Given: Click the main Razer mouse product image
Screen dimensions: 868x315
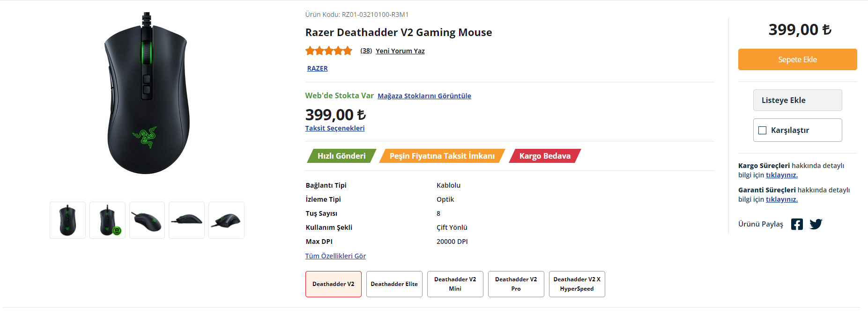Looking at the screenshot, I should tap(147, 94).
